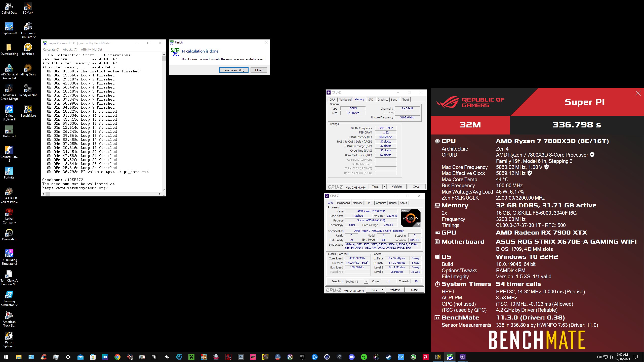Click Super PI vertical scrollbar down arrow

pyautogui.click(x=164, y=190)
